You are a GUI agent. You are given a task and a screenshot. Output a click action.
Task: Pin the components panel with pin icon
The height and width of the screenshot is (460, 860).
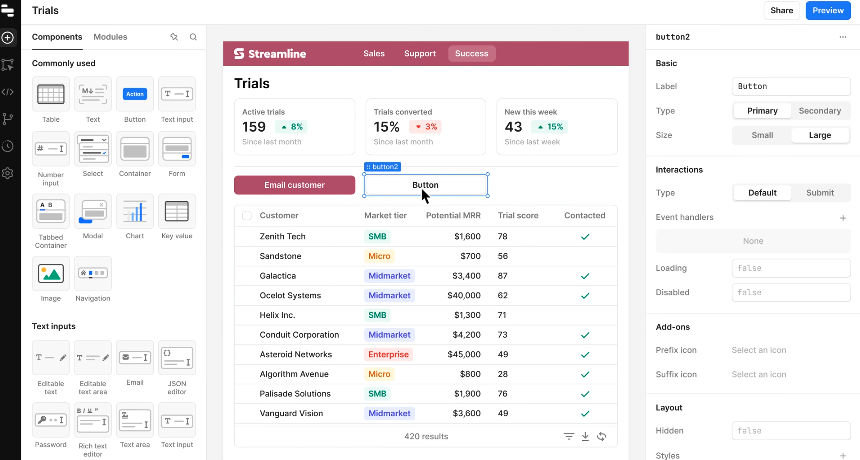174,37
